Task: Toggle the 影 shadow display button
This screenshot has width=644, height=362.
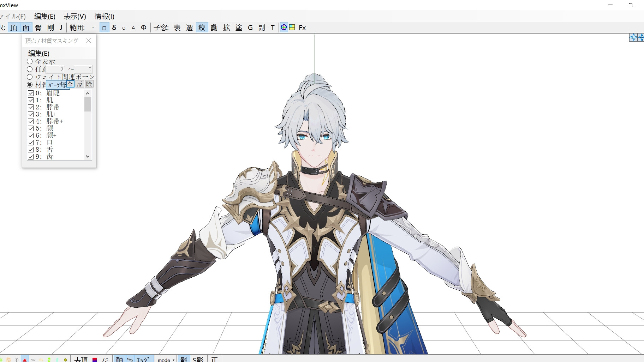Action: coord(184,359)
